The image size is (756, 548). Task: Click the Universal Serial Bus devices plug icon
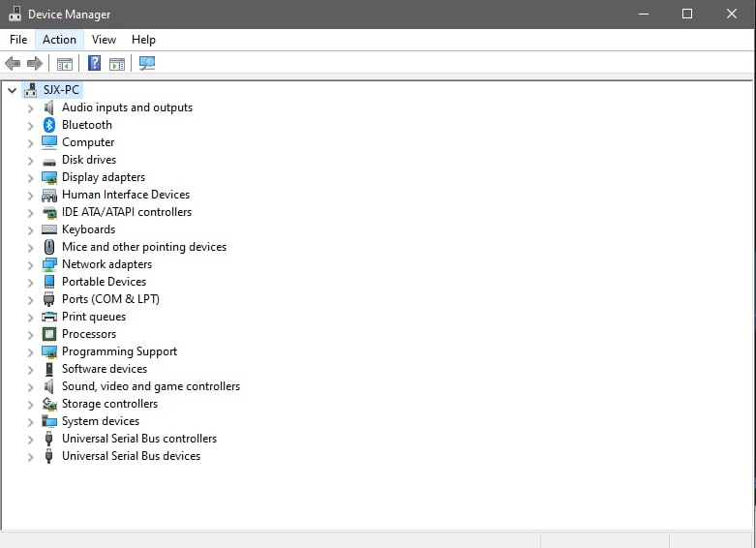coord(48,456)
